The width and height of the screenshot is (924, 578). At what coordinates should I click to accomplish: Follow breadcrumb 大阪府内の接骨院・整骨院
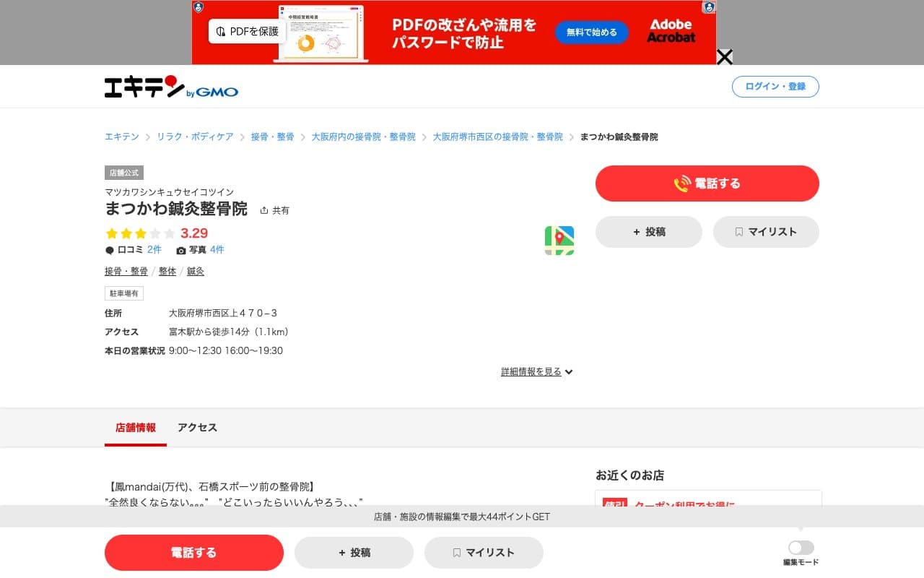[364, 137]
